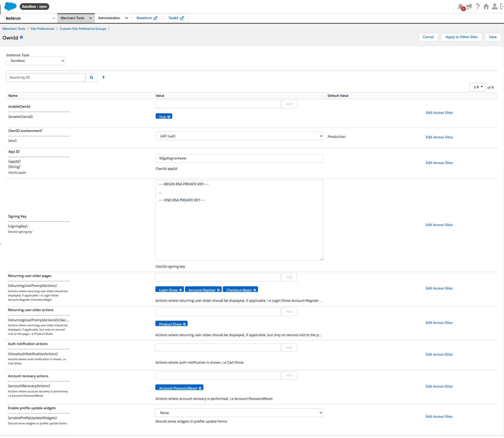
Task: Click Site Preferences breadcrumb link
Action: [42, 29]
